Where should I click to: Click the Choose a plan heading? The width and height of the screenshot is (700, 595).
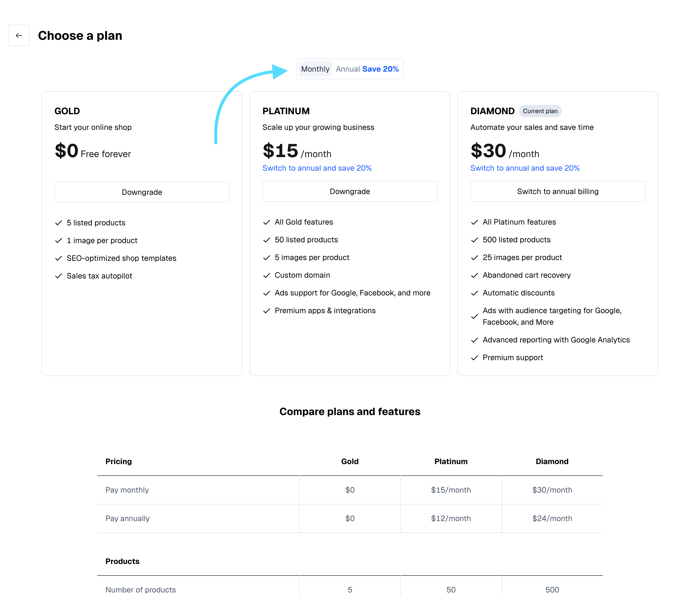(80, 36)
